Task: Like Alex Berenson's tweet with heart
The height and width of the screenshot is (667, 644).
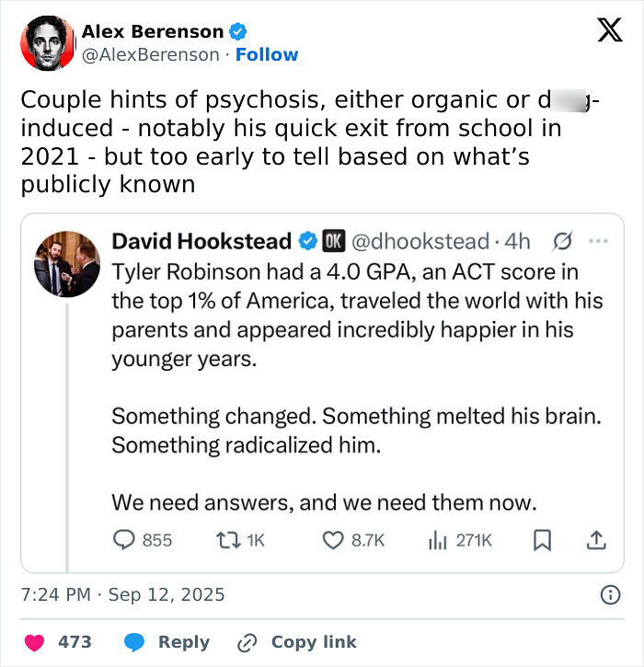Action: 33,642
